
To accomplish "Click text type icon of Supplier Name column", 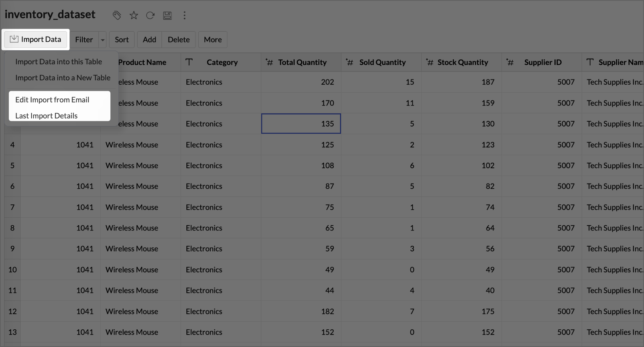I will [x=590, y=62].
